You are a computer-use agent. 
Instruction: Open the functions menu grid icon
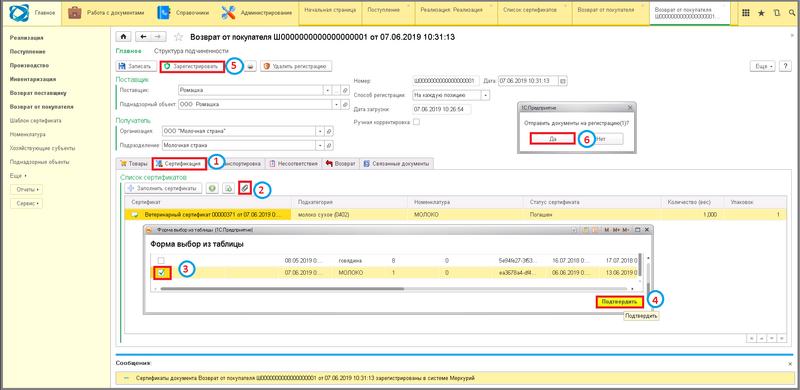click(x=745, y=13)
